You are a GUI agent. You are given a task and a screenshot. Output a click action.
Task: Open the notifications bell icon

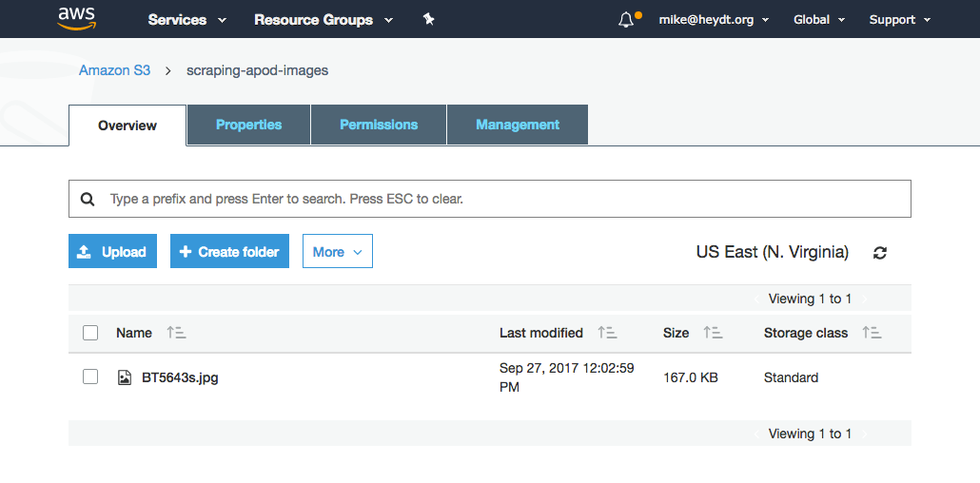tap(626, 20)
